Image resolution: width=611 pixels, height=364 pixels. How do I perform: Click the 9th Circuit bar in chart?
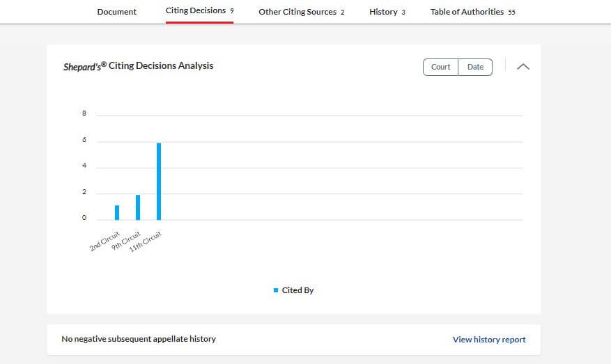pyautogui.click(x=138, y=207)
